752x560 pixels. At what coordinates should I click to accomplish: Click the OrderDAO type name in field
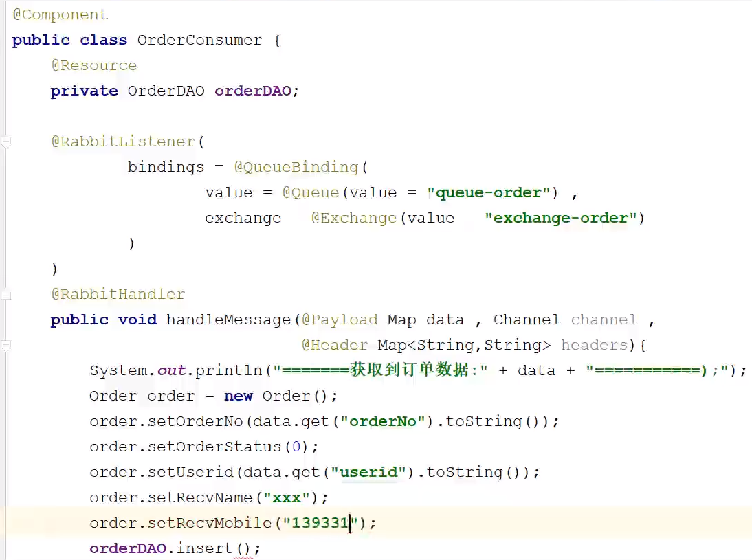(166, 91)
